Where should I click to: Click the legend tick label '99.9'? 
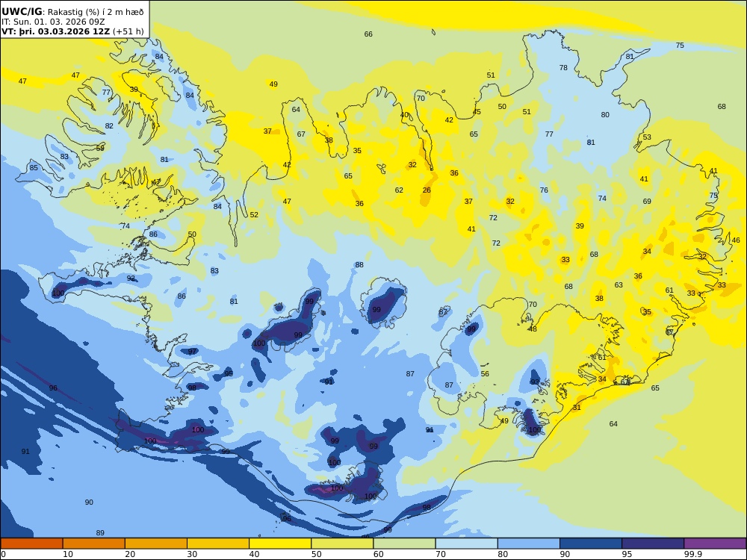692,554
